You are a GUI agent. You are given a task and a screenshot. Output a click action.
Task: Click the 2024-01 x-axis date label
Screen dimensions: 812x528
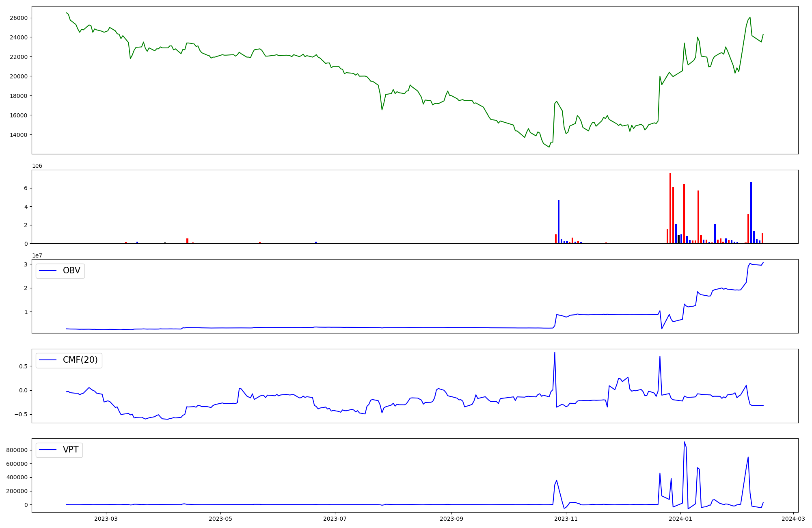[680, 519]
